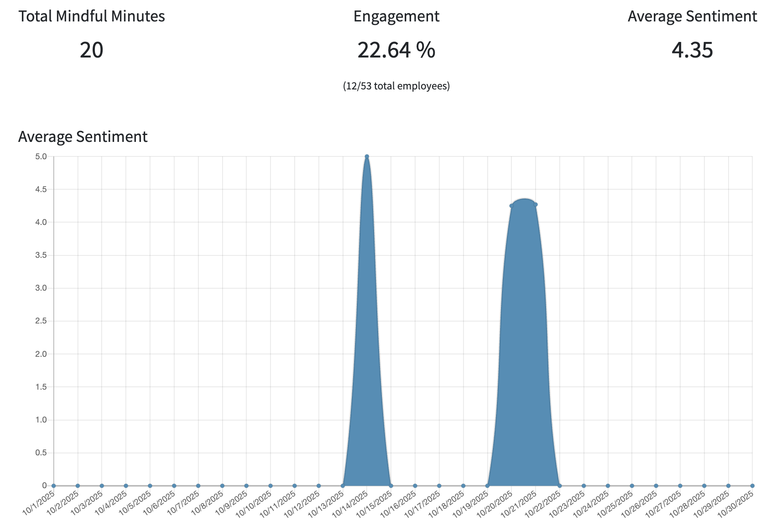Click the 10/14/2025 peak data point at 5.0
Image resolution: width=772 pixels, height=532 pixels.
pyautogui.click(x=367, y=156)
